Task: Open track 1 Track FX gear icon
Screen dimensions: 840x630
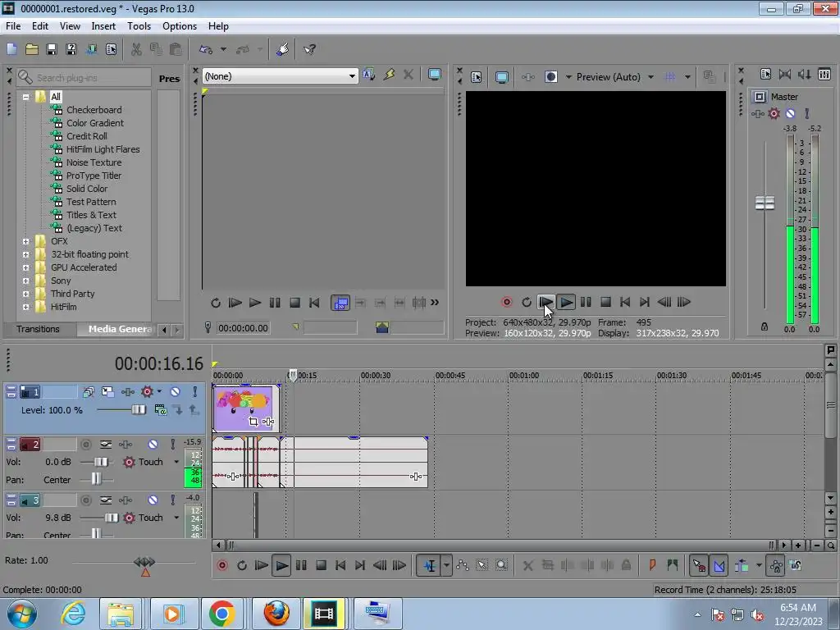Action: (x=147, y=391)
